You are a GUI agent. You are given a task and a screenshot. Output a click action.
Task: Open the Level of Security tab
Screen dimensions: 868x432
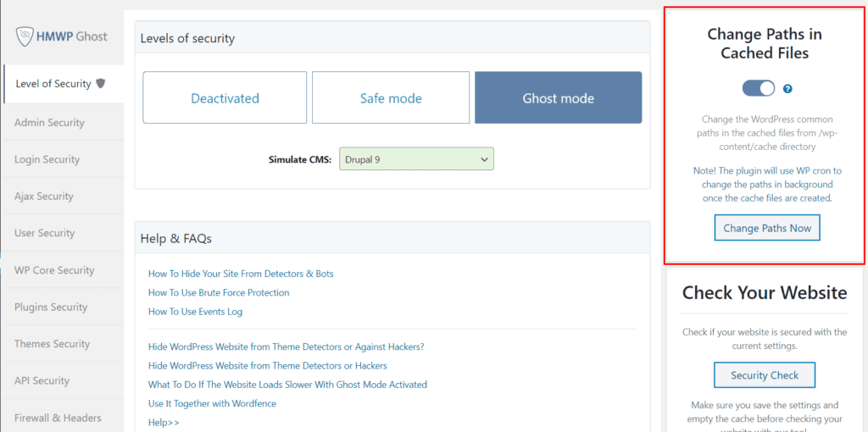coord(64,84)
